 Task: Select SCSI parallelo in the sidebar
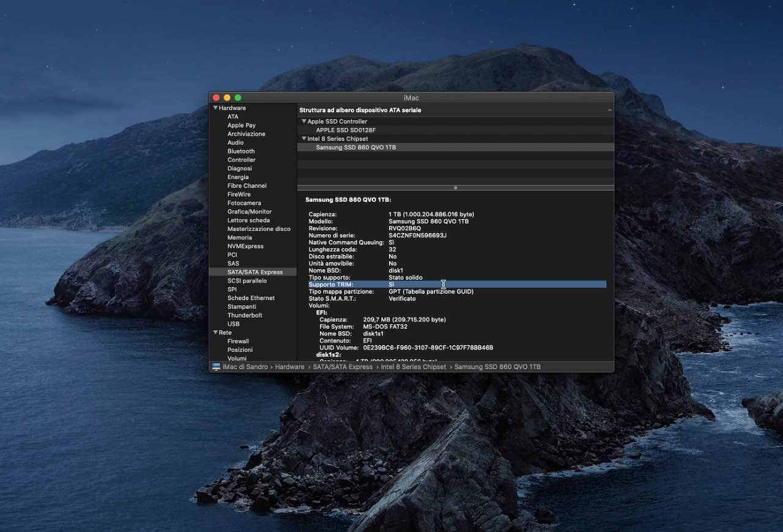point(247,281)
